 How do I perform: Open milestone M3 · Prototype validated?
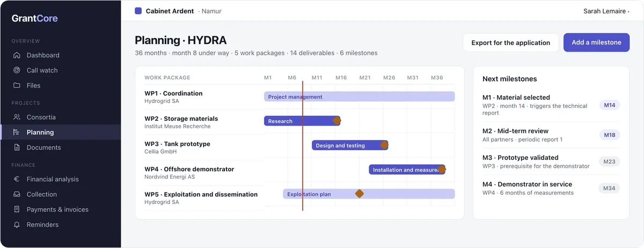551,162
